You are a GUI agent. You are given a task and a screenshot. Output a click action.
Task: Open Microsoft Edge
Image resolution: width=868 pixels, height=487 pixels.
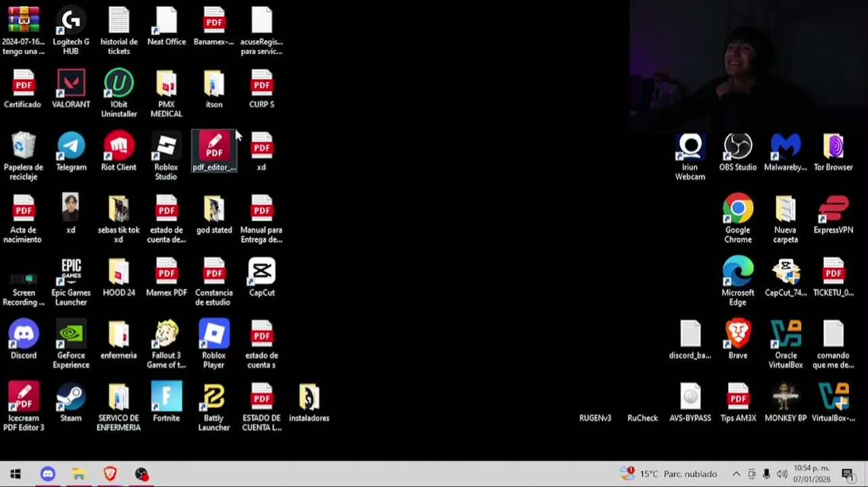pos(738,282)
